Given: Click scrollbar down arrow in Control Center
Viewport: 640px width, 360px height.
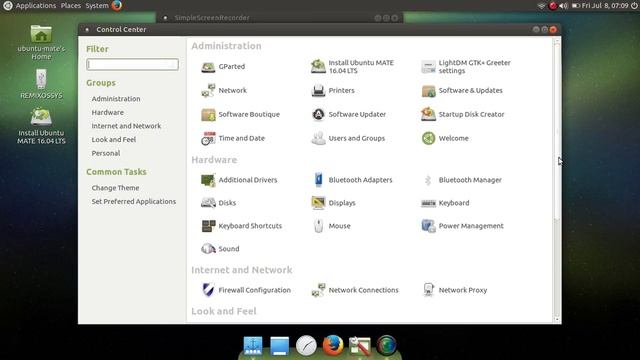Looking at the screenshot, I should pyautogui.click(x=557, y=320).
